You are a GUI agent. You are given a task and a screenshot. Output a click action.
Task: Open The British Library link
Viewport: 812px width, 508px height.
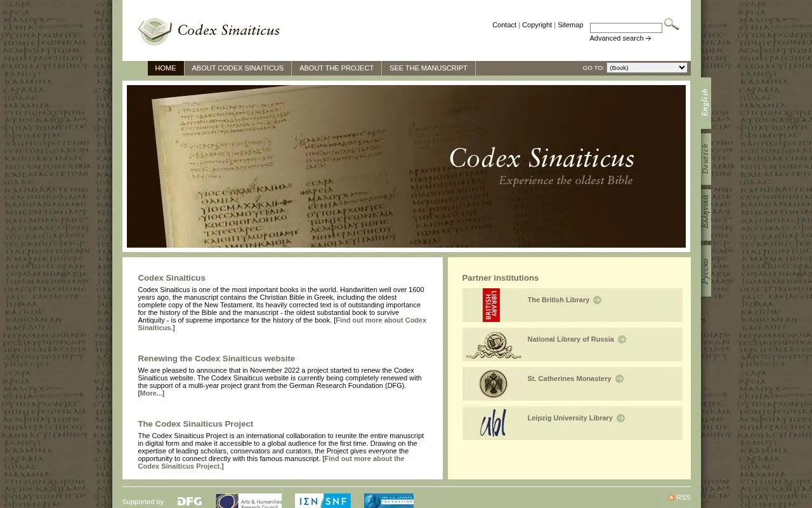click(x=558, y=300)
